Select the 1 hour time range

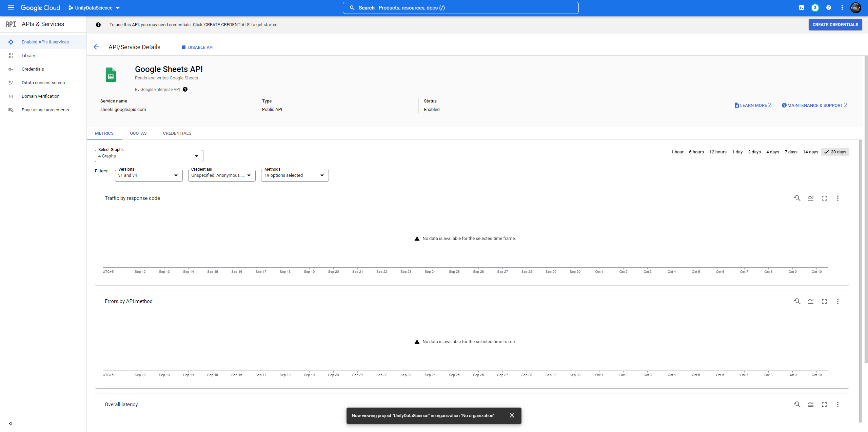point(677,152)
